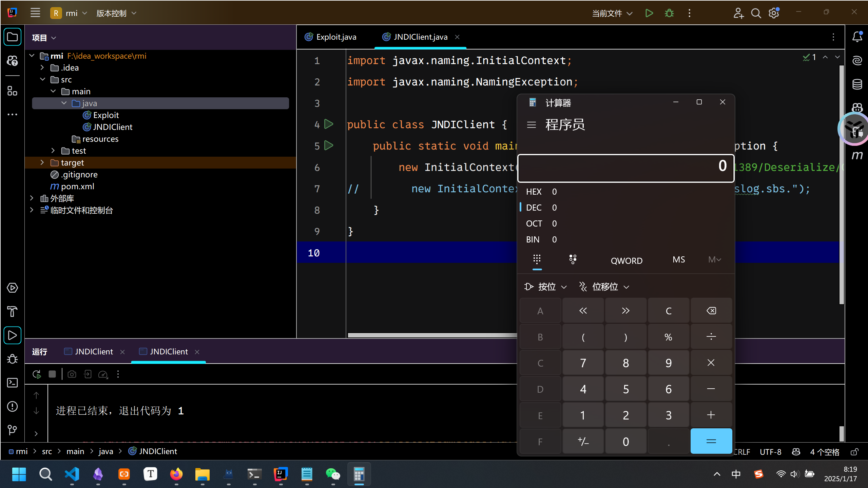Click calculator MS memory store
Viewport: 868px width, 488px height.
[x=679, y=260]
